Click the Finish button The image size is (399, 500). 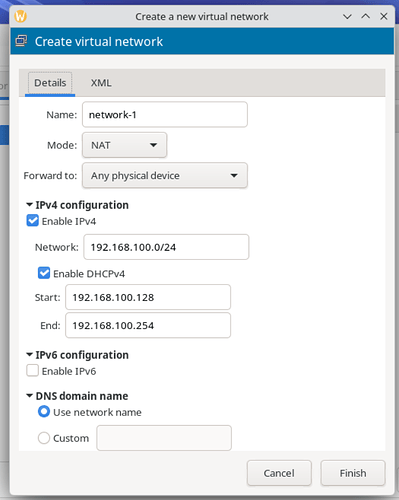pos(353,473)
